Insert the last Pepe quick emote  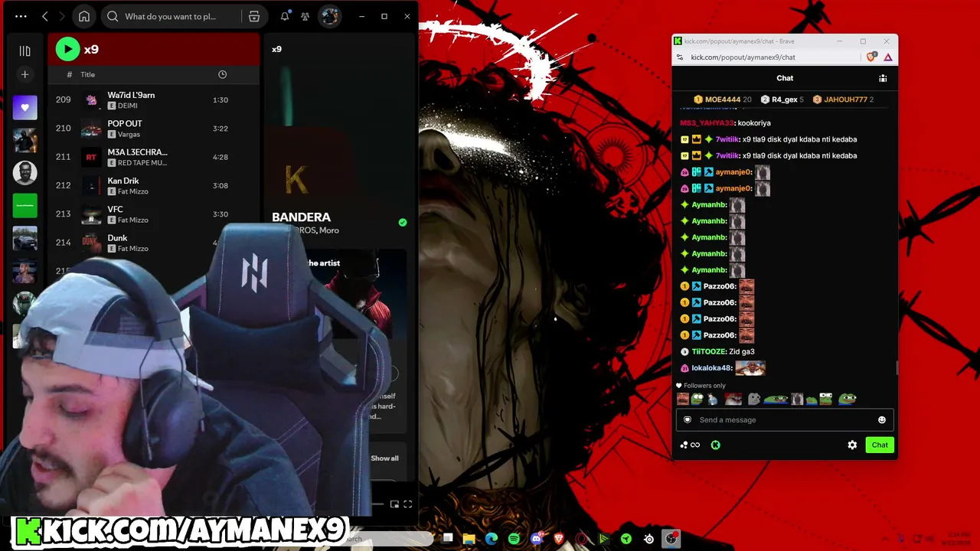click(847, 399)
